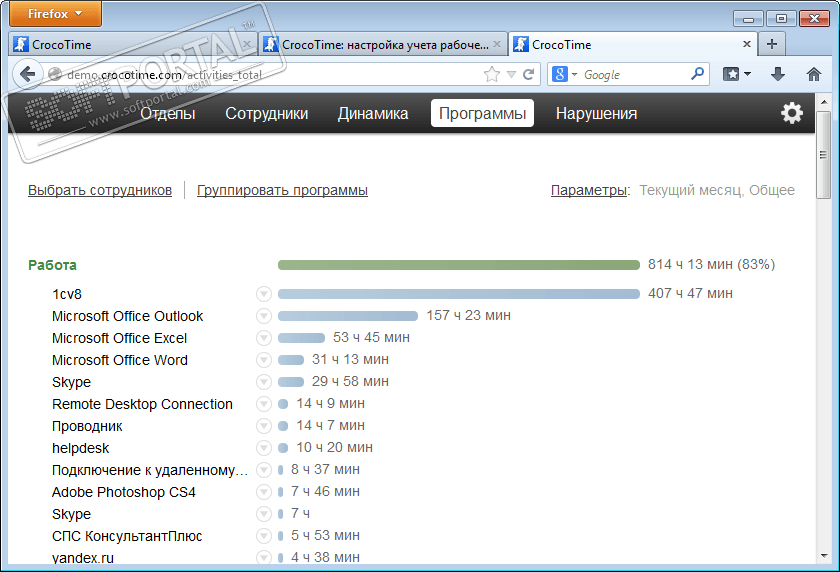Viewport: 840px width, 572px height.
Task: Switch to the Сотрудники section
Action: click(x=266, y=113)
